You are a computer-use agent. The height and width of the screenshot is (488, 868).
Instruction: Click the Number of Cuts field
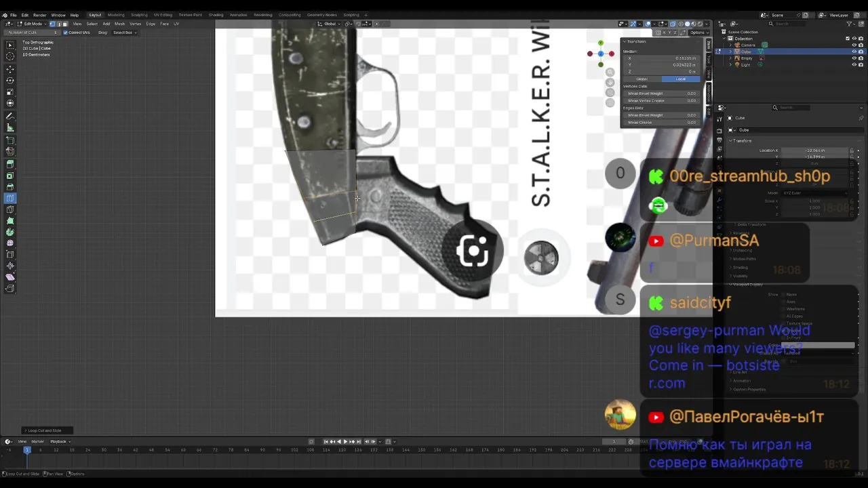33,33
